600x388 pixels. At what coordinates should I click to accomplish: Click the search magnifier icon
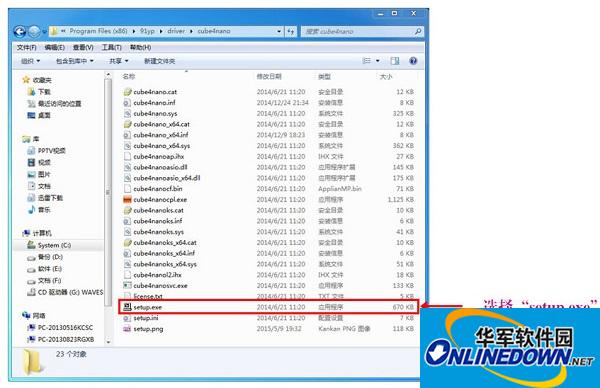click(418, 31)
